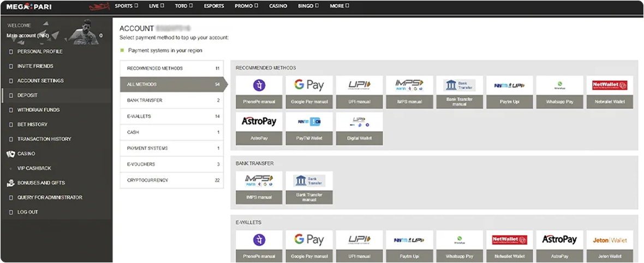This screenshot has width=644, height=263.
Task: Filter by Bank Transfer category
Action: point(172,101)
